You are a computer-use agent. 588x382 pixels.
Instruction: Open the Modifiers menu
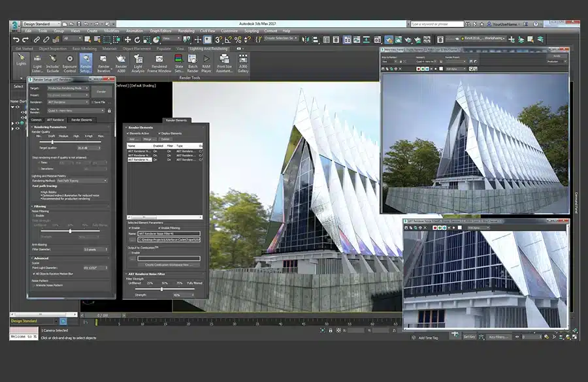111,31
